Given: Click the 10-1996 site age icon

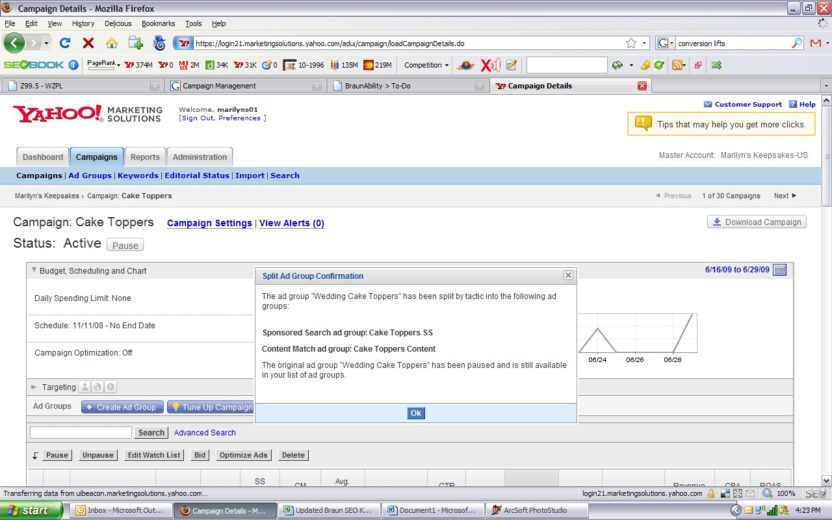Looking at the screenshot, I should point(303,65).
